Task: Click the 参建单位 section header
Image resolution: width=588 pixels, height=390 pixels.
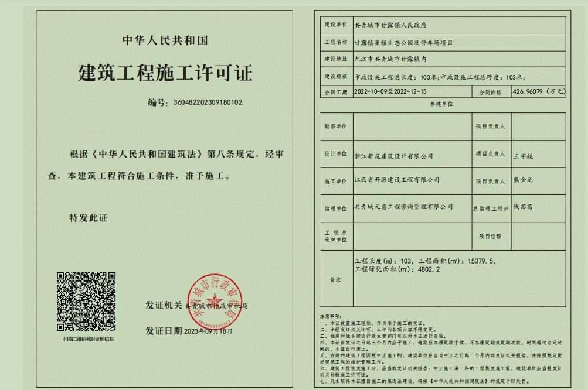Action: (x=442, y=104)
